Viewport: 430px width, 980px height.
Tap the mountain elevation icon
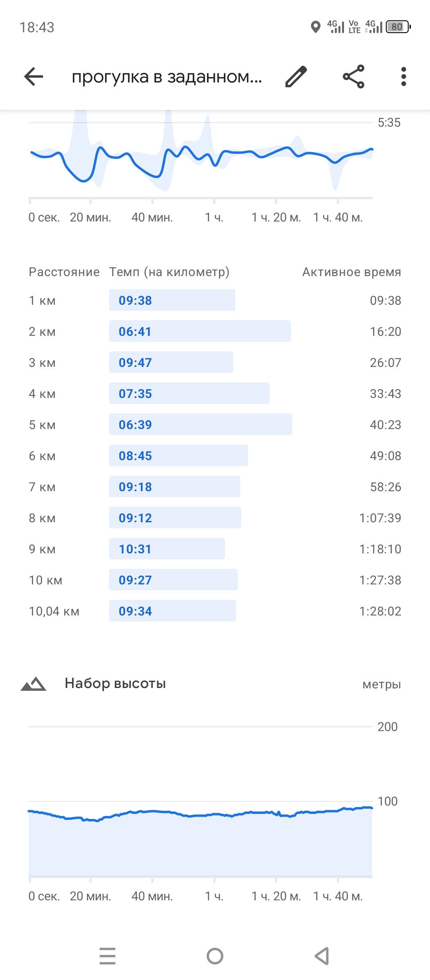33,684
